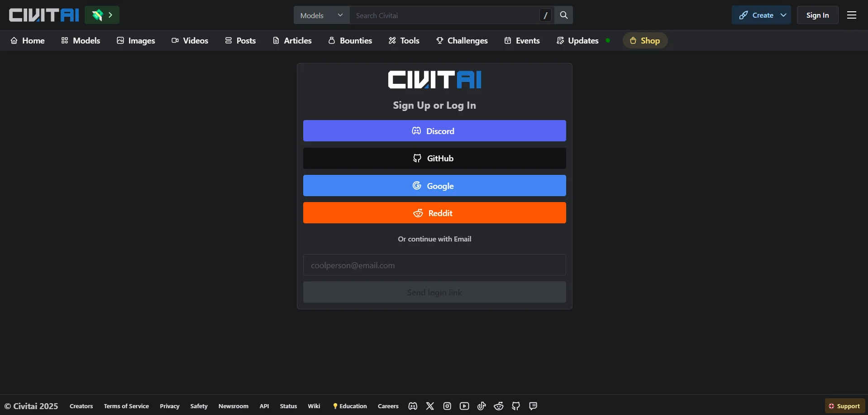This screenshot has width=868, height=415.
Task: Open the hamburger menu icon
Action: coord(852,15)
